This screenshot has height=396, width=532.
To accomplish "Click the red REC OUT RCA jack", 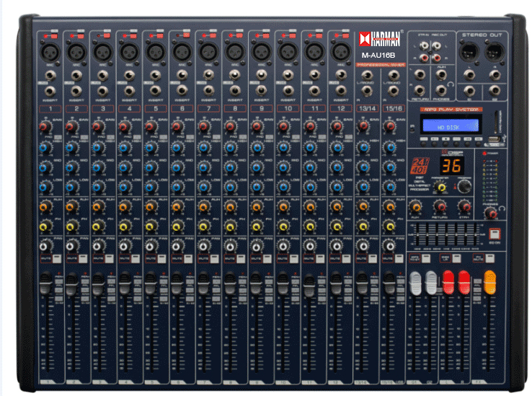I will point(436,58).
